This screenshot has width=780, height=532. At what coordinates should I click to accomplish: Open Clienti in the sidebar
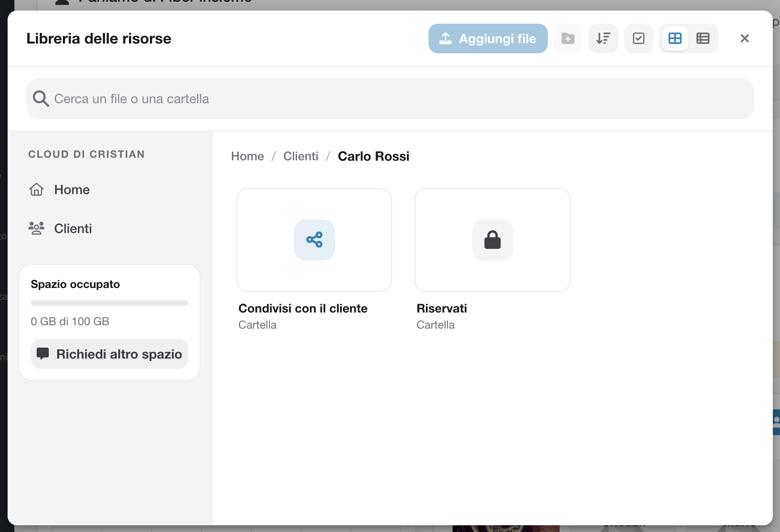[x=73, y=228]
